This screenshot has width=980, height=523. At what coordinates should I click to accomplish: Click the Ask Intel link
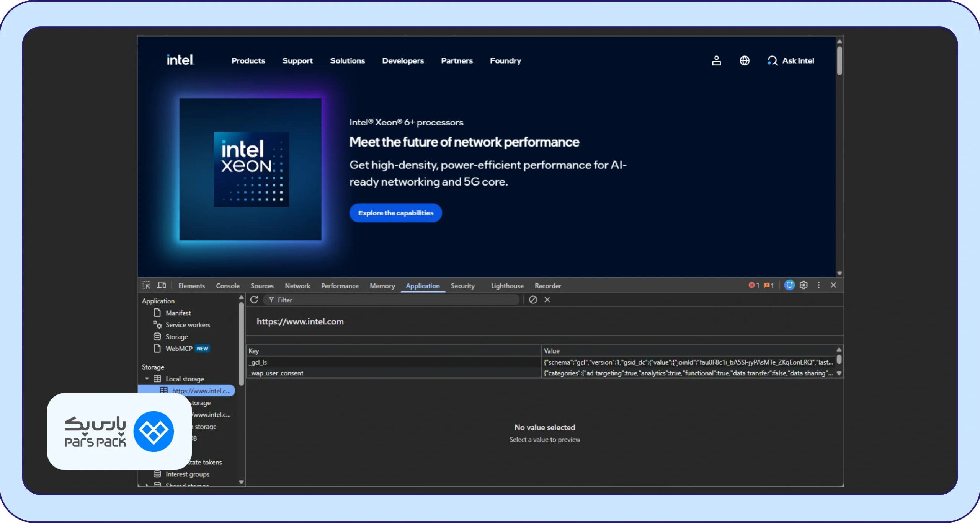[x=798, y=60]
